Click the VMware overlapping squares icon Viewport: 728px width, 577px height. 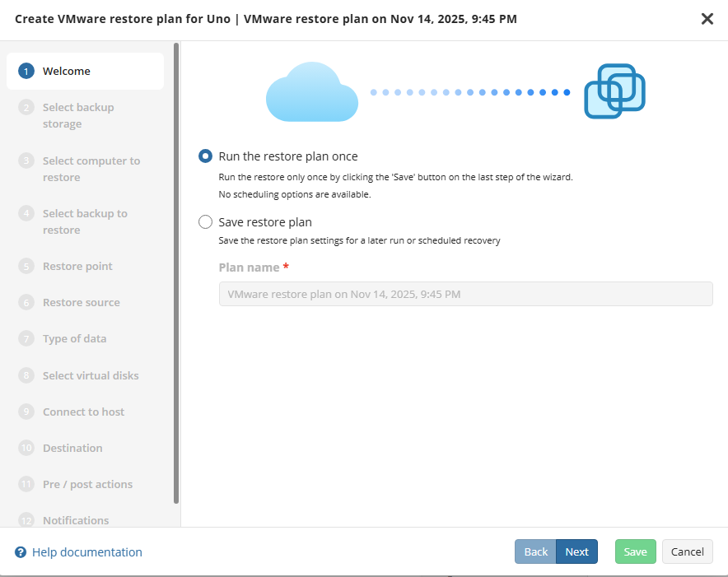[x=614, y=91]
